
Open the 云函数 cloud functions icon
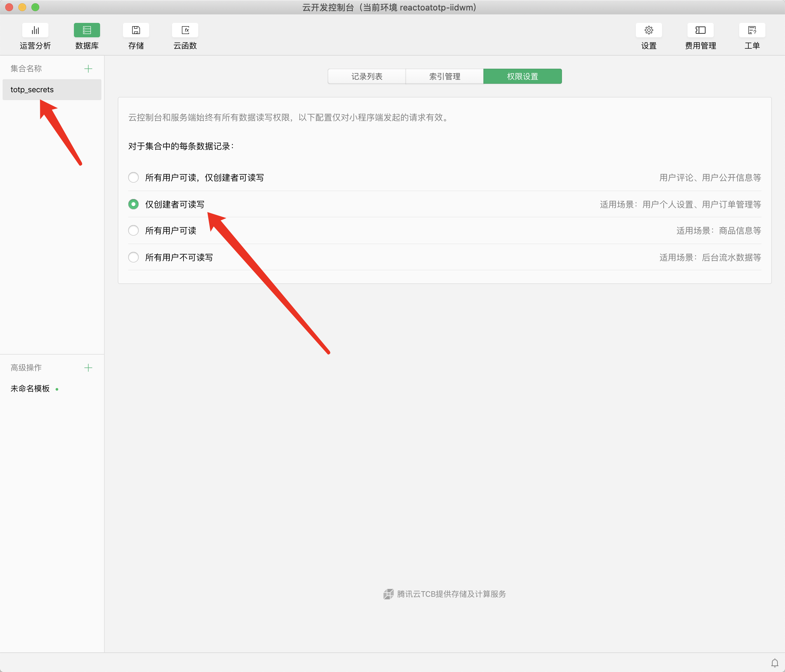point(185,30)
